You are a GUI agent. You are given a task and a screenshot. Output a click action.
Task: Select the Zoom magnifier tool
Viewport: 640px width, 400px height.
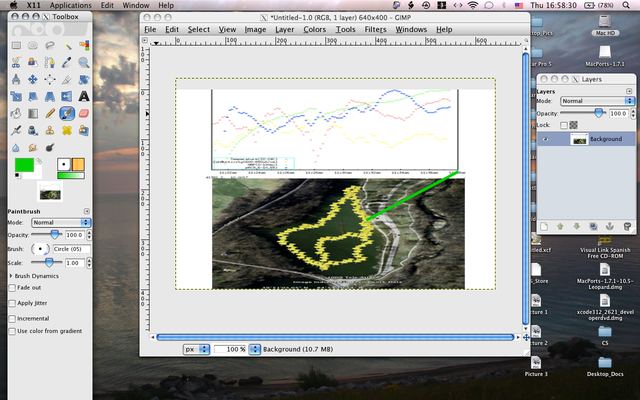[x=84, y=62]
